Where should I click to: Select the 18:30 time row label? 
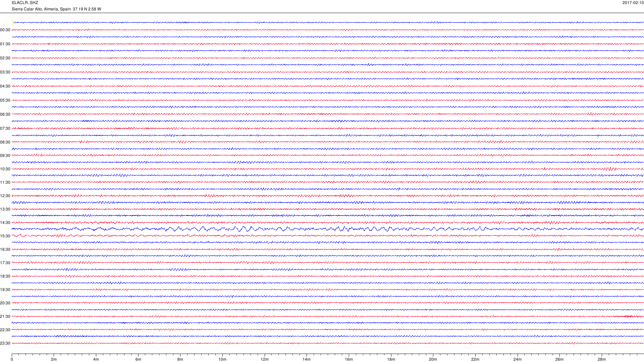[x=5, y=276]
